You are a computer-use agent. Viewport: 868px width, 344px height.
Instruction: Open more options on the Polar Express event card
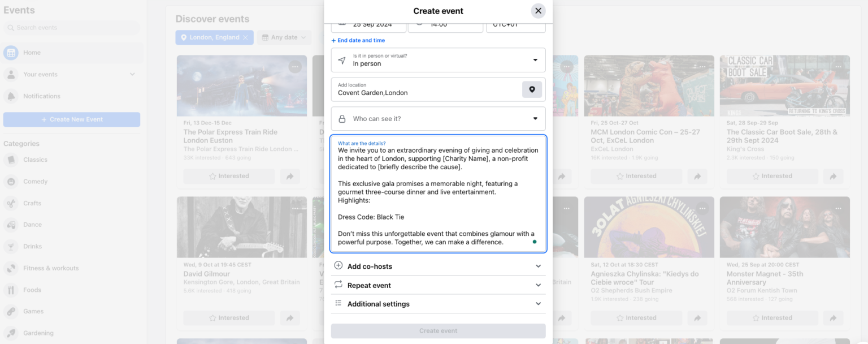(x=295, y=66)
